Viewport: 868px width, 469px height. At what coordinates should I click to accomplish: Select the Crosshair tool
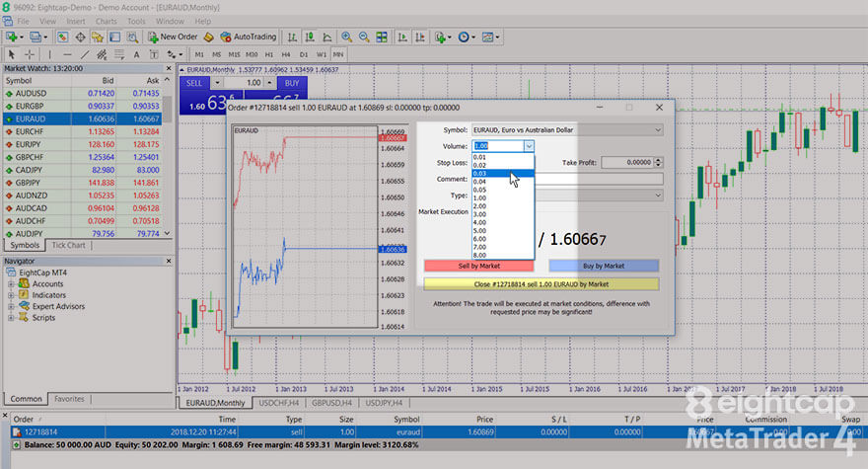coord(30,54)
